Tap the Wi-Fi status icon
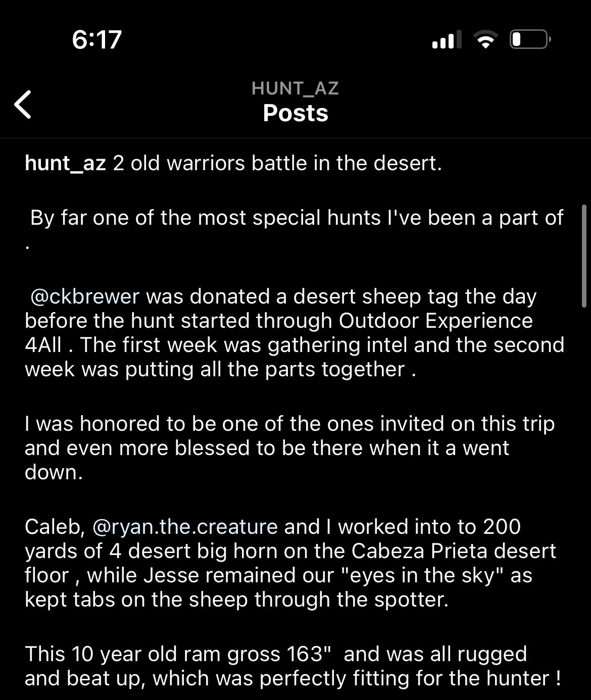Screen dimensions: 591x700 [x=485, y=39]
